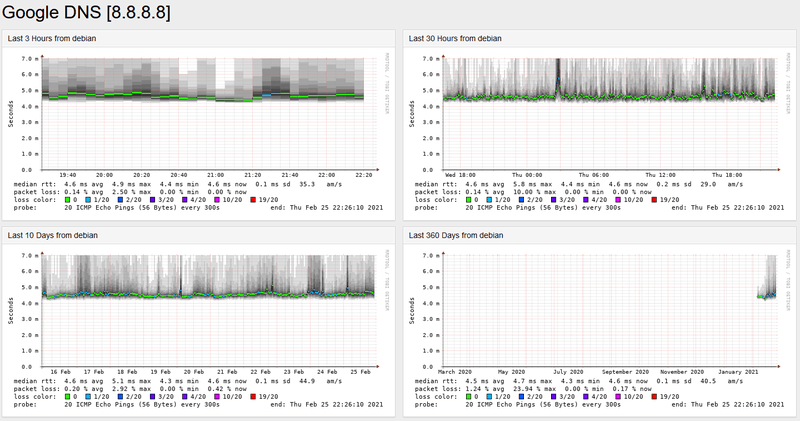Click violet 4/20 swatch in Last 360 Days legend
Viewport: 800px width, 421px height.
(586, 397)
